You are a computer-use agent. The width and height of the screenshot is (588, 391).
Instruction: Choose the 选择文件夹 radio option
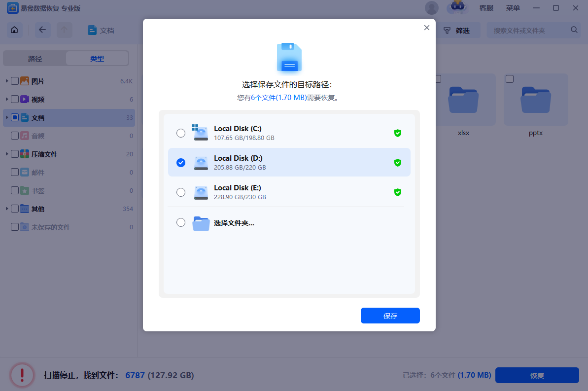[x=181, y=222]
